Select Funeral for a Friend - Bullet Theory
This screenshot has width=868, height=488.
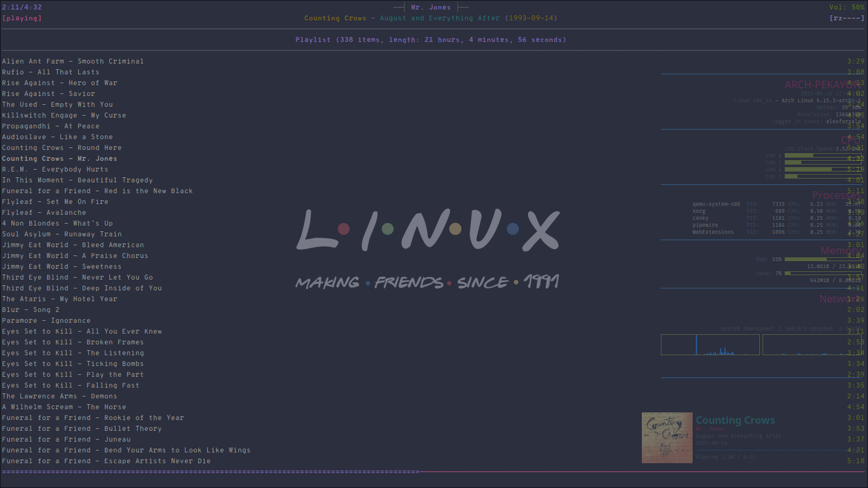(x=82, y=429)
